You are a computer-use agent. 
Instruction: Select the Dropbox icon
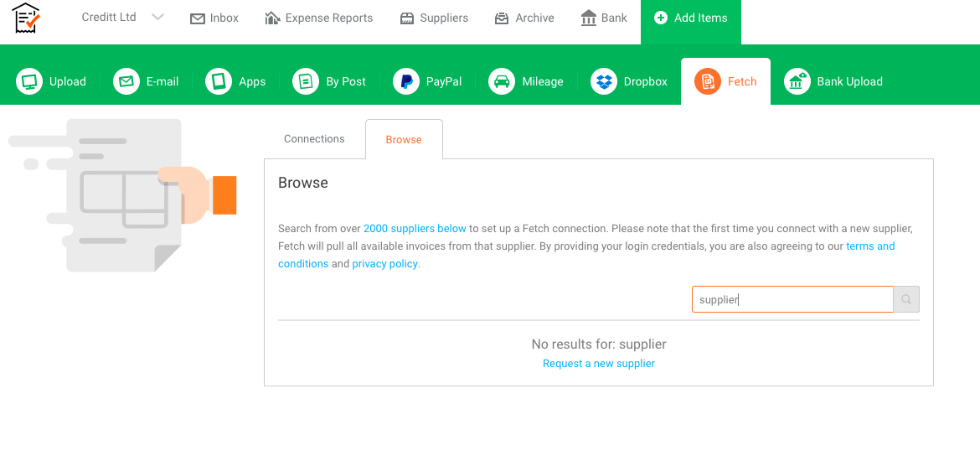click(x=604, y=81)
